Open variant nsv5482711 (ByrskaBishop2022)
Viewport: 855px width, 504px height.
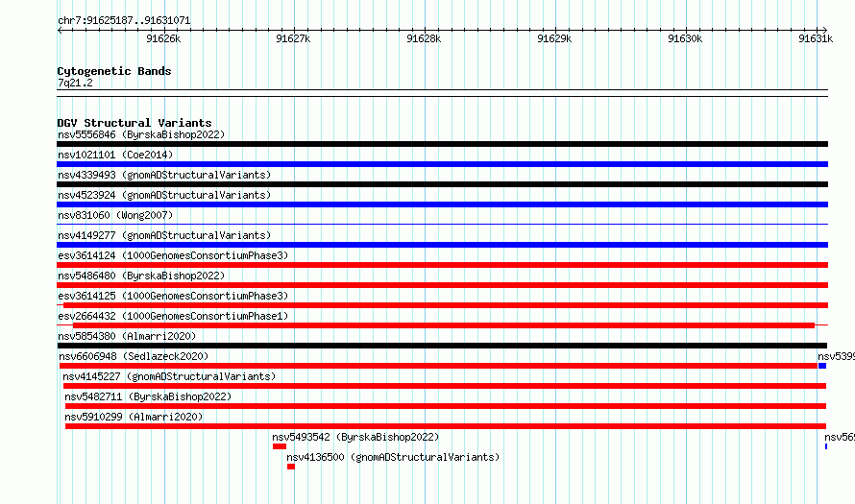click(148, 396)
